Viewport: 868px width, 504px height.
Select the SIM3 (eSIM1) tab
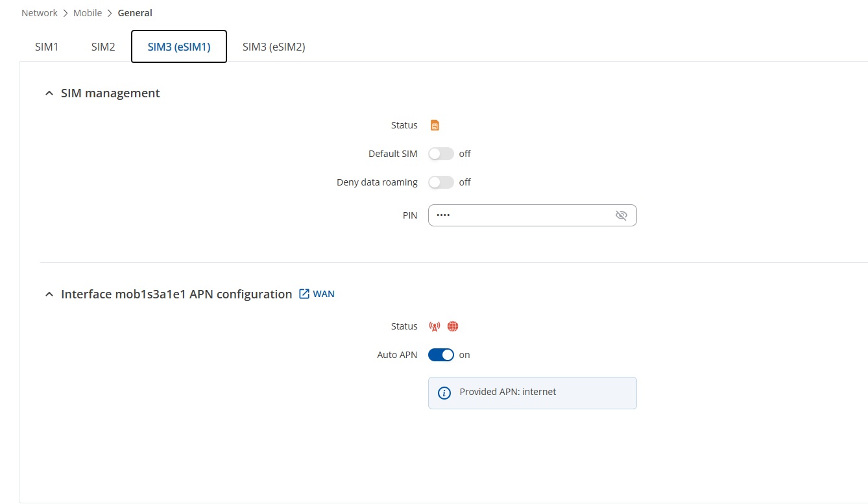[x=179, y=47]
